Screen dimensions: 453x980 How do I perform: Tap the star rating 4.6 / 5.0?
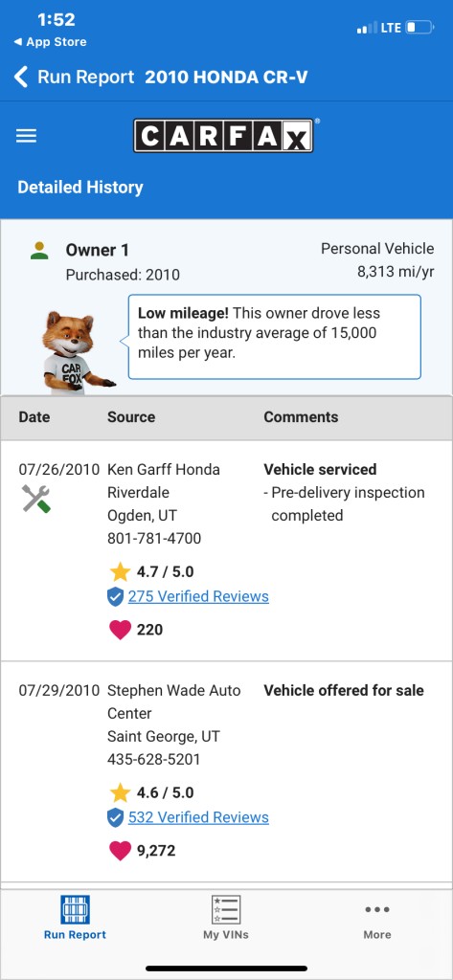click(x=152, y=792)
